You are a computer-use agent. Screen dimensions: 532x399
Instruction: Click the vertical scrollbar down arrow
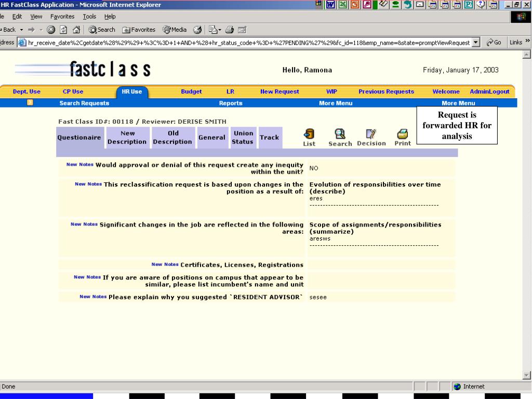pos(527,375)
